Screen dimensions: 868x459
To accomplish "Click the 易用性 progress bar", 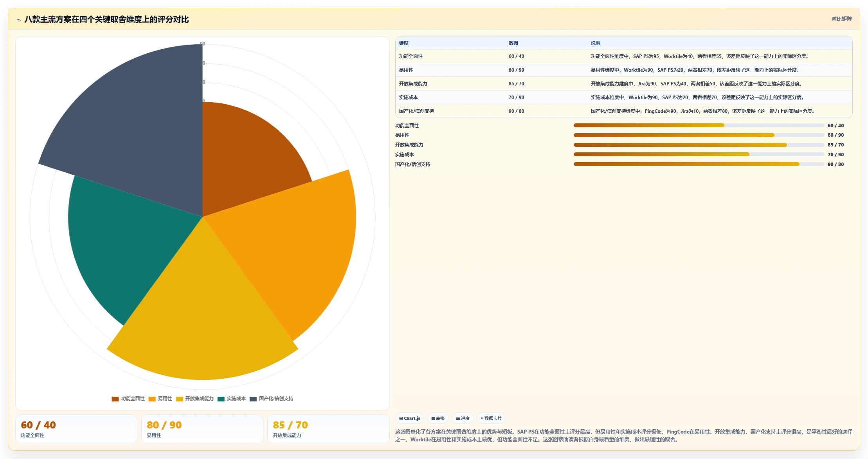I will pos(699,135).
